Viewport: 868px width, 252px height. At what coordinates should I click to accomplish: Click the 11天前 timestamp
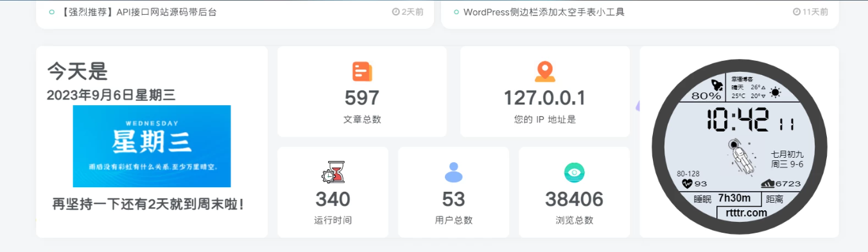(x=815, y=12)
